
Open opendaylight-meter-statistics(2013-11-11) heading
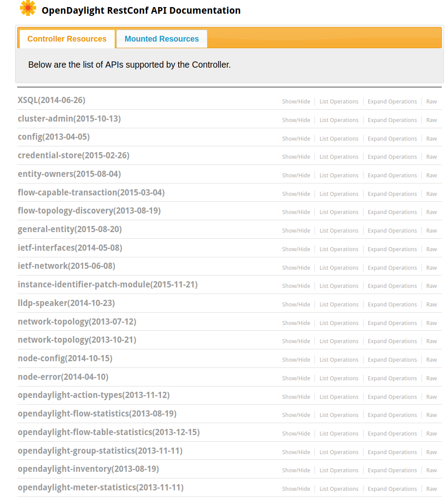pyautogui.click(x=100, y=488)
